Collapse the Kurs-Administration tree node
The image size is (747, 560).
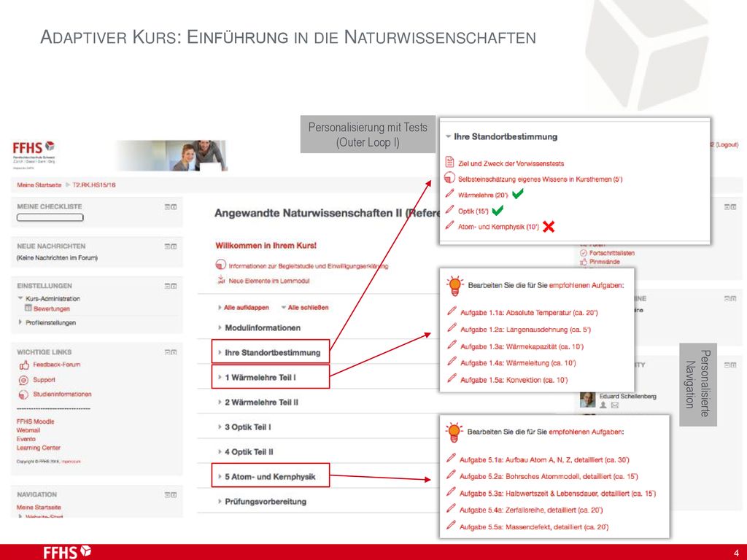(x=20, y=298)
